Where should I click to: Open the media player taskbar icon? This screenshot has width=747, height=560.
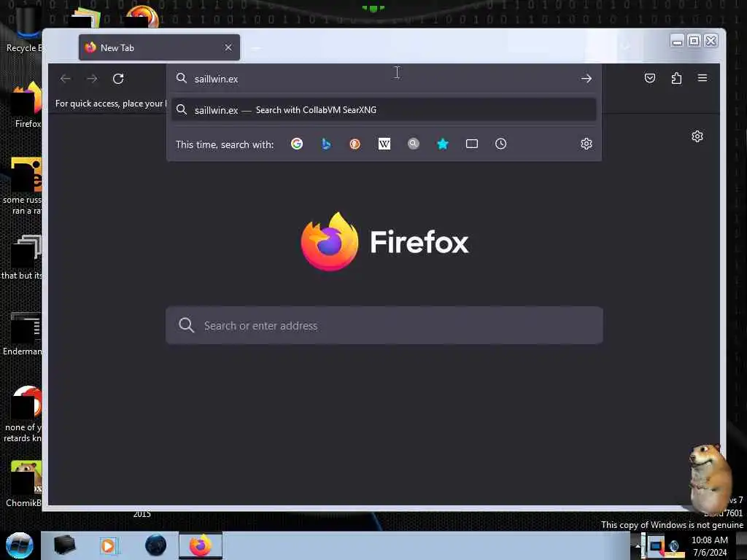[108, 545]
